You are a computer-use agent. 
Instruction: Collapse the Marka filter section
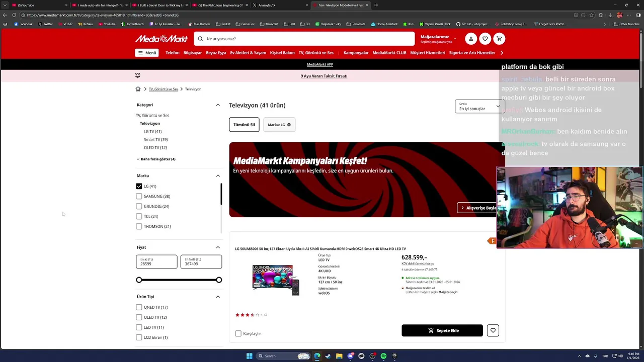(218, 175)
